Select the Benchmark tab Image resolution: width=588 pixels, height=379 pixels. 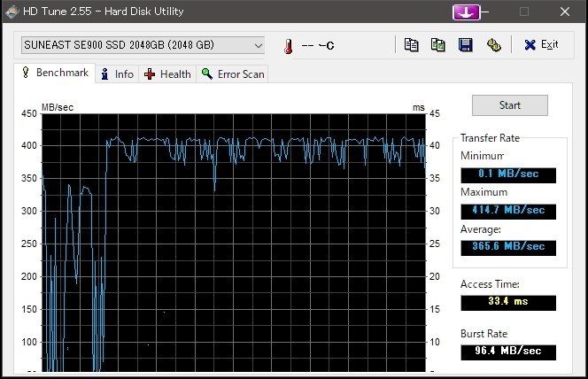click(55, 73)
